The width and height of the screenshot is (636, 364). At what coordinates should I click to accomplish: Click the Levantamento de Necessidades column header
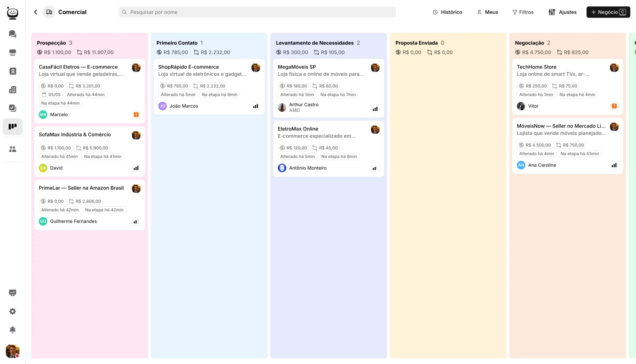[x=315, y=43]
